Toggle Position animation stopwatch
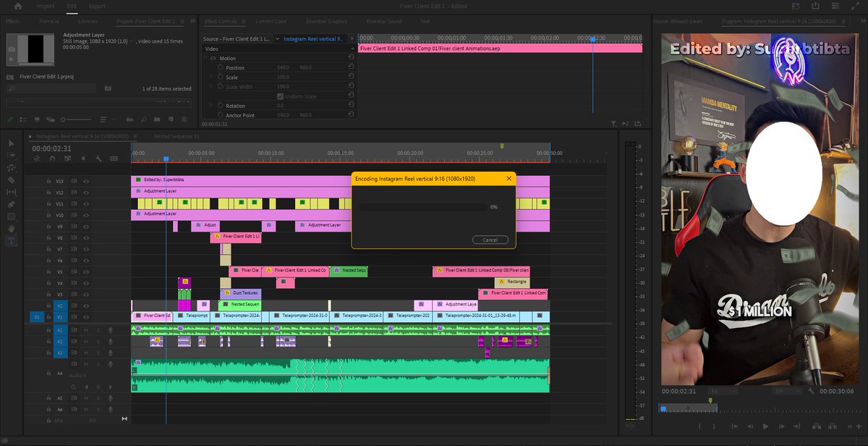Viewport: 868px width, 446px height. pos(221,67)
